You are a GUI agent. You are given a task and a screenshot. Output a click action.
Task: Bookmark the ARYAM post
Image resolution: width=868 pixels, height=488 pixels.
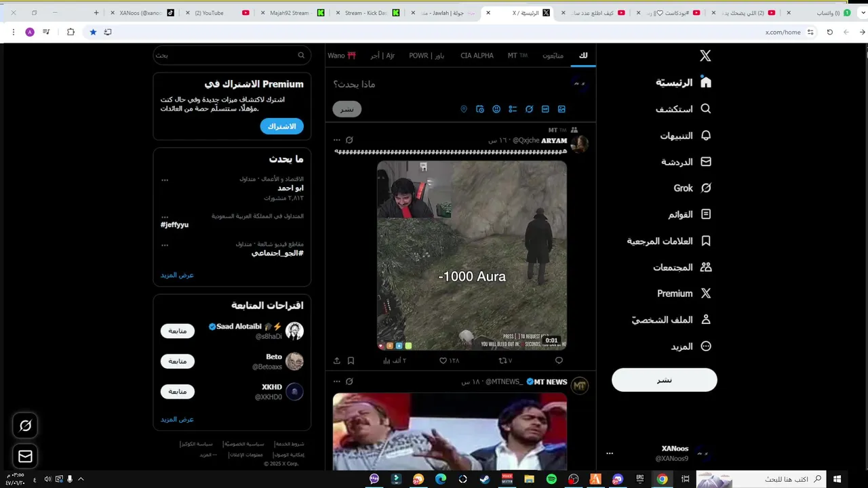click(351, 361)
